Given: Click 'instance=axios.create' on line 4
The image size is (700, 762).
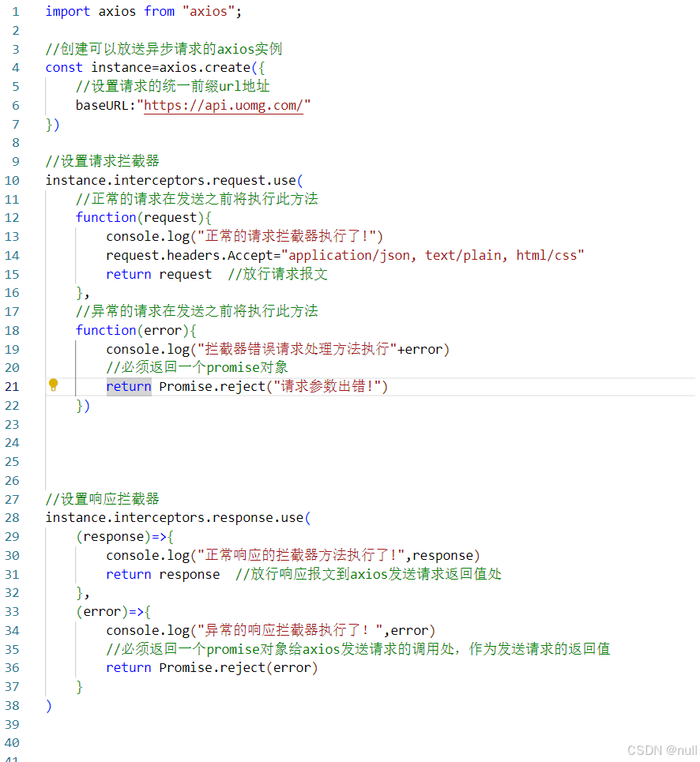Looking at the screenshot, I should 171,68.
